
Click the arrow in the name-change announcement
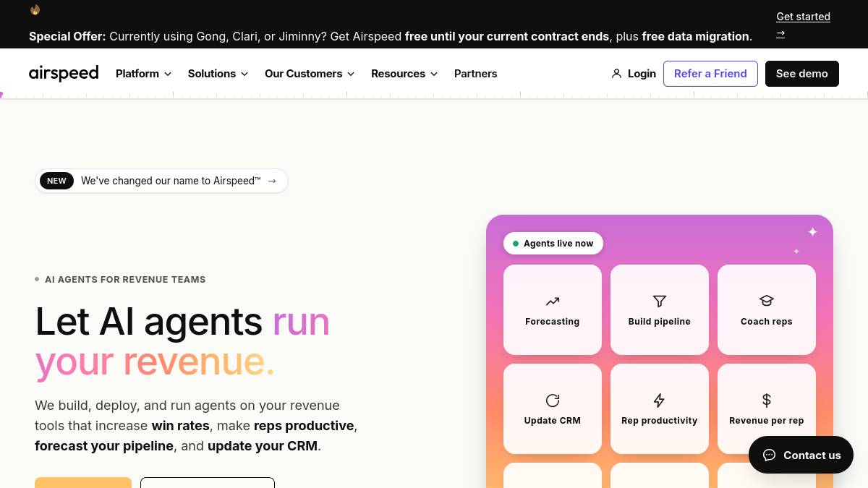click(x=272, y=181)
